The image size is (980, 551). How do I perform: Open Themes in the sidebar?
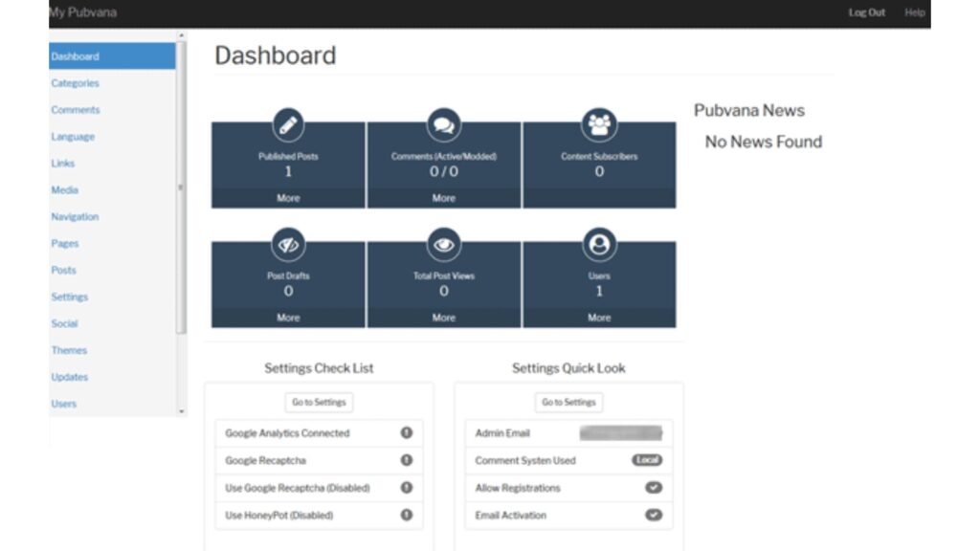(69, 350)
